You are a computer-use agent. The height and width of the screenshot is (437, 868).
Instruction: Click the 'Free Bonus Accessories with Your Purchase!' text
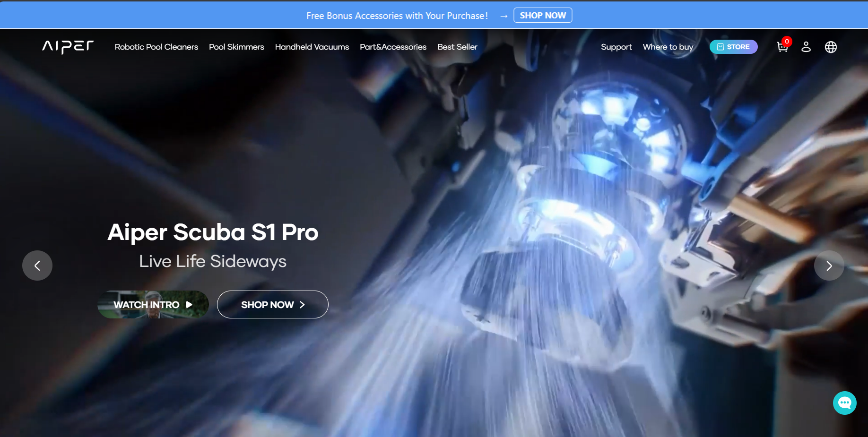point(397,16)
